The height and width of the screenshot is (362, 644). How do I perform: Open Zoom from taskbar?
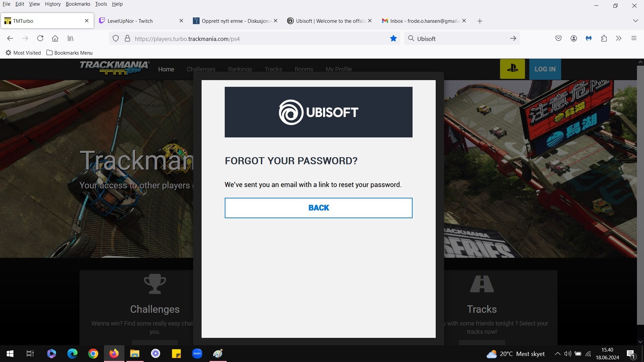[197, 354]
